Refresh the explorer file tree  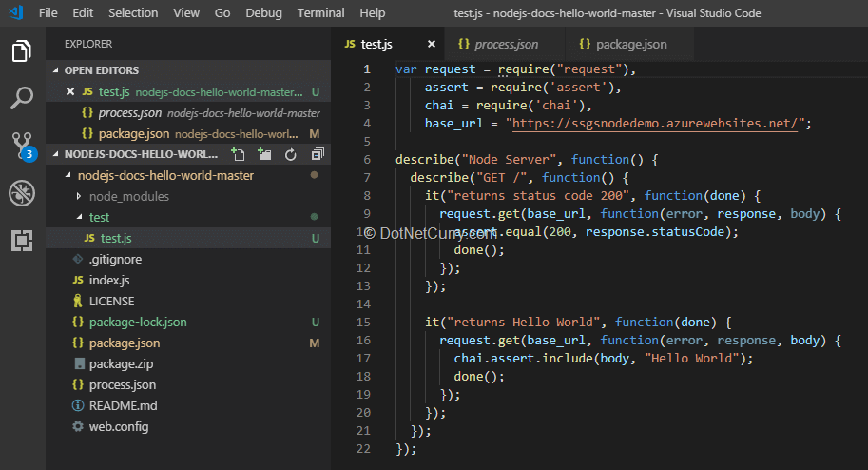[291, 155]
